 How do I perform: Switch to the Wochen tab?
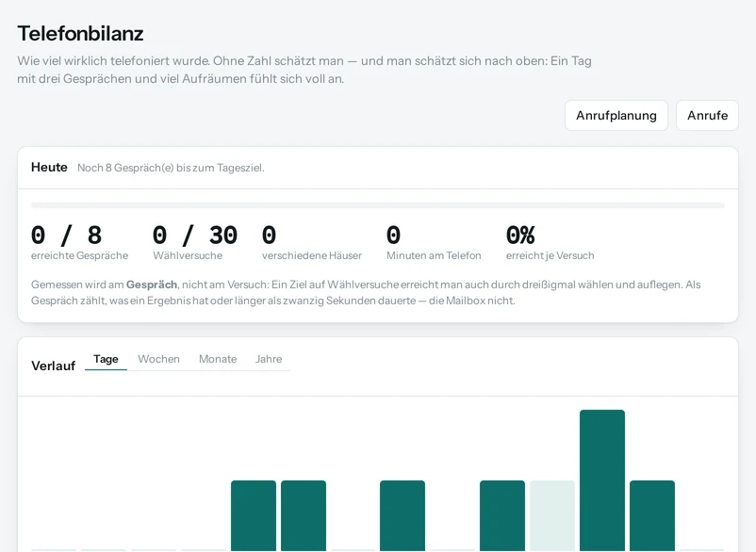point(158,359)
